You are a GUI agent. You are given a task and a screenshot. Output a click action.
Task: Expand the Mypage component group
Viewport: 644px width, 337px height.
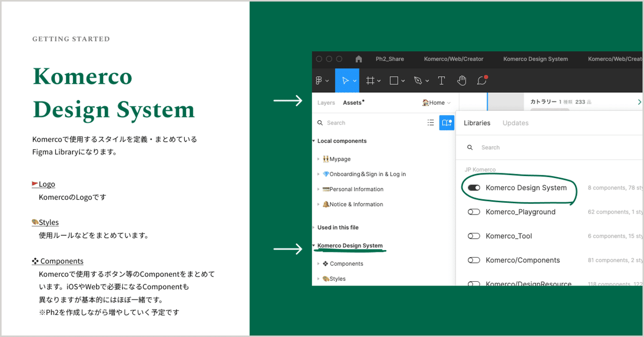(x=319, y=159)
